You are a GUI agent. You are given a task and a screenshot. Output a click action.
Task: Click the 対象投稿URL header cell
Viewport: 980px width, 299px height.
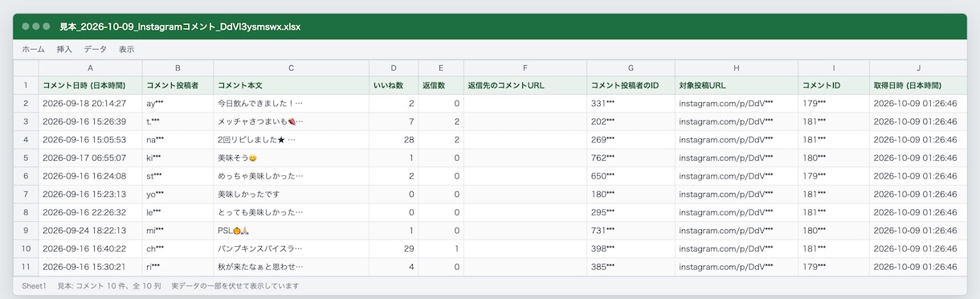(x=737, y=85)
